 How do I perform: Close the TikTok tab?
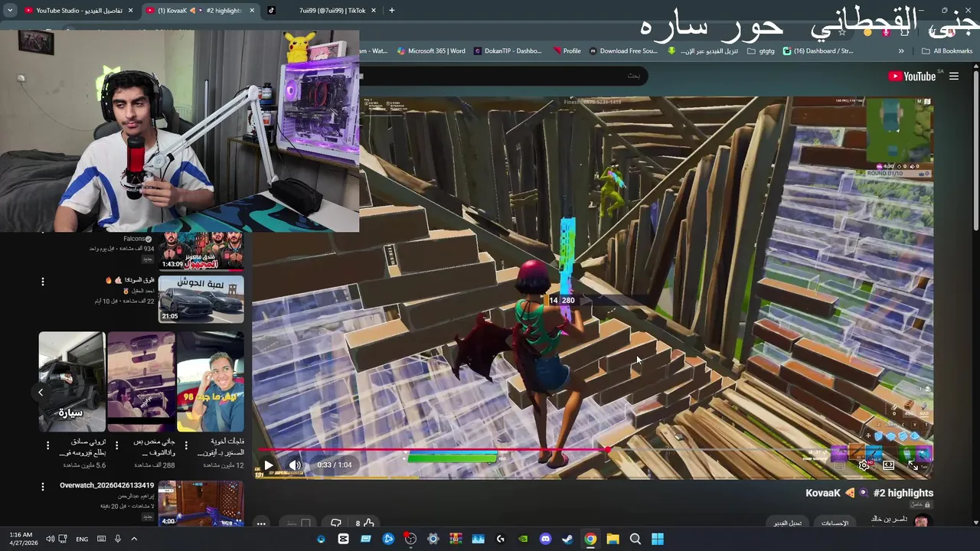374,11
